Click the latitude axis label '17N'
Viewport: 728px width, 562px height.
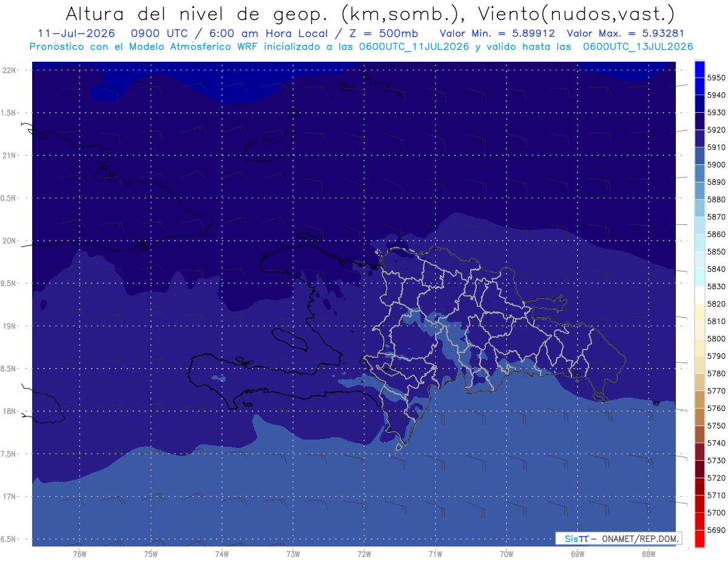9,497
